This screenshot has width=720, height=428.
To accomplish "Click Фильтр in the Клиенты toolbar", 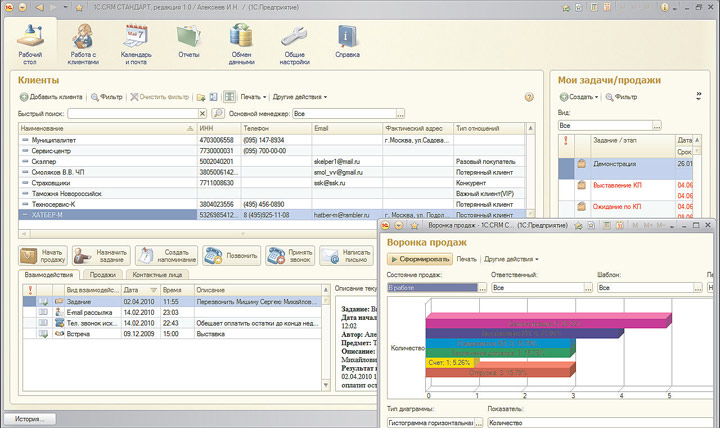I will (x=107, y=97).
